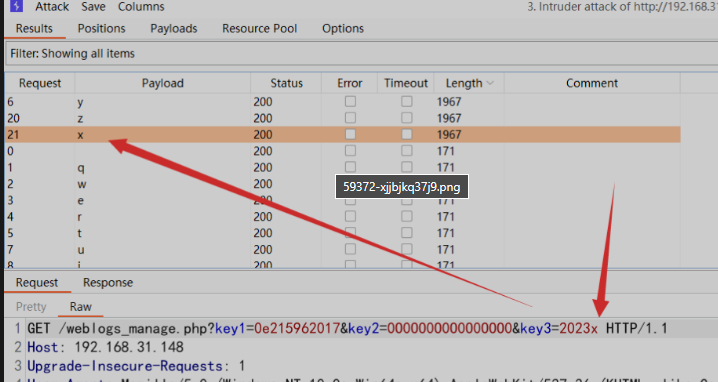Toggle Error checkbox for payload x row
This screenshot has width=718, height=382.
pyautogui.click(x=350, y=134)
